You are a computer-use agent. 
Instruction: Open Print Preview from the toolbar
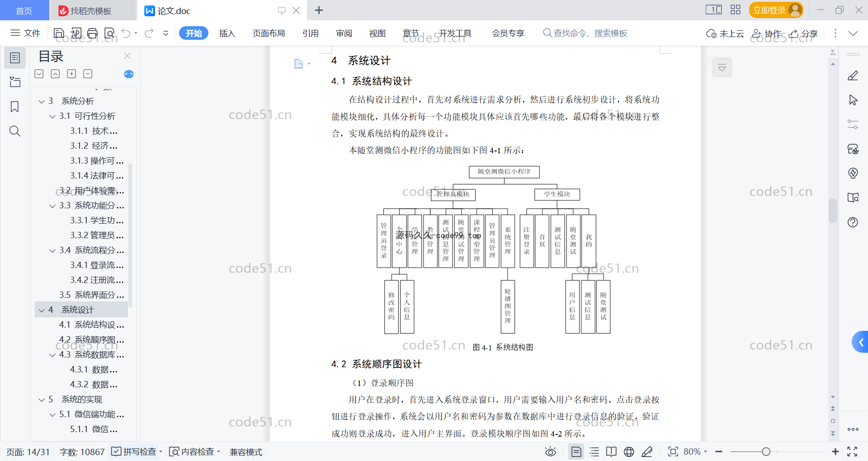109,33
